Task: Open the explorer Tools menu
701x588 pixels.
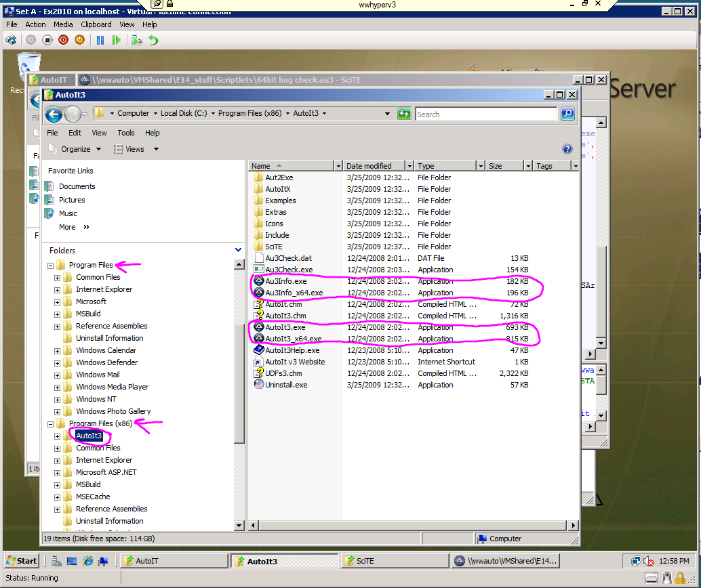Action: click(x=126, y=133)
